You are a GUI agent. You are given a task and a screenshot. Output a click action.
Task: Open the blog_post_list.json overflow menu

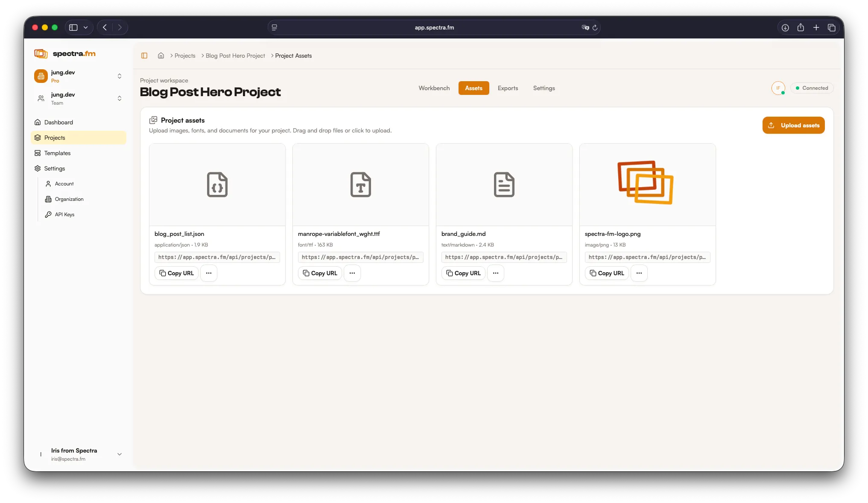(x=209, y=273)
